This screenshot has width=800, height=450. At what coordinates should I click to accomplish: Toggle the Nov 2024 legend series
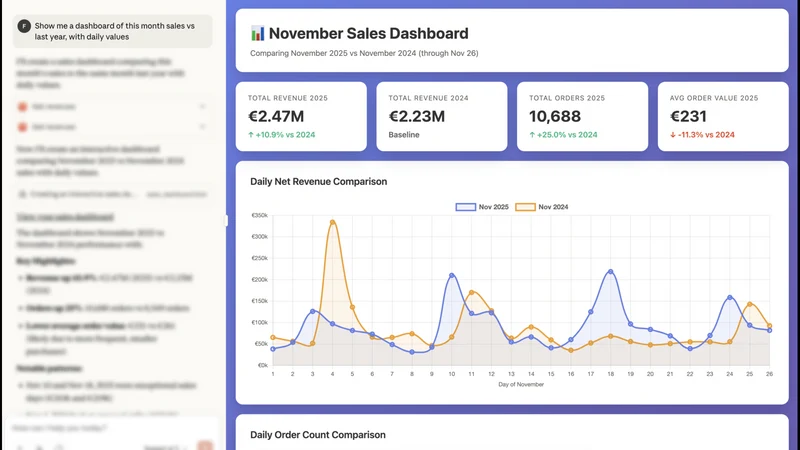coord(541,207)
